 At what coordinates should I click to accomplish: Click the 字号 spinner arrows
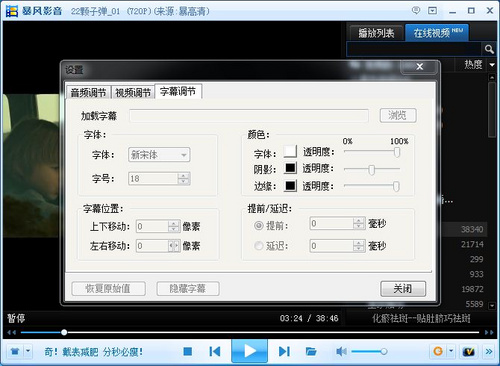(183, 179)
